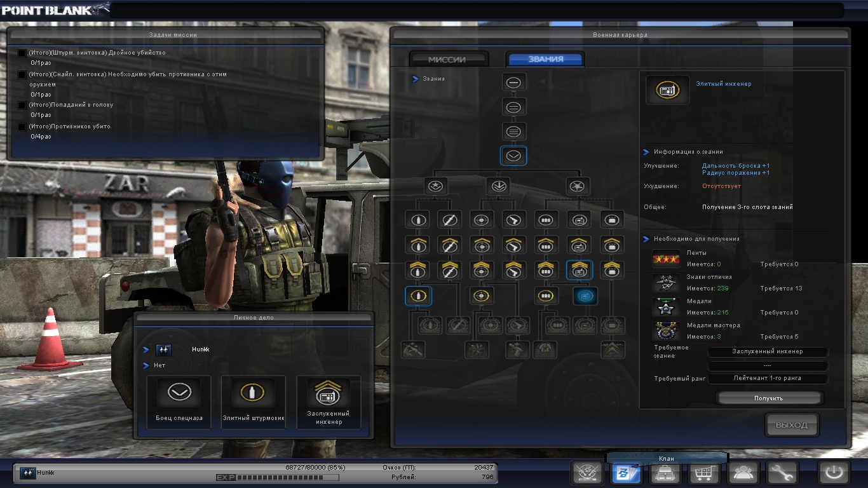Open settings with the wrench icon
Viewport: 868px width, 488px height.
(x=782, y=473)
